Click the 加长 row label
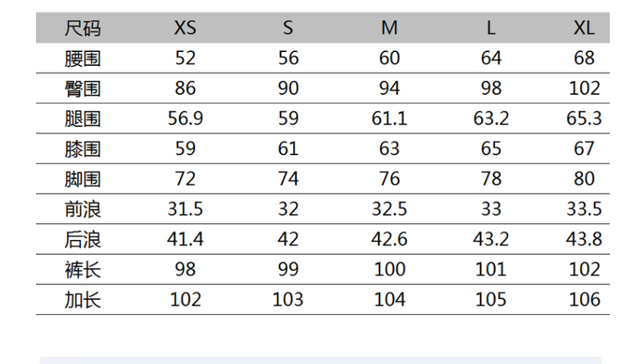 (x=83, y=299)
